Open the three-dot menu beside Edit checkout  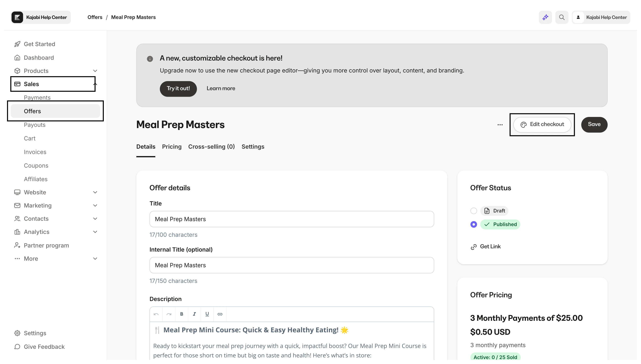click(500, 125)
